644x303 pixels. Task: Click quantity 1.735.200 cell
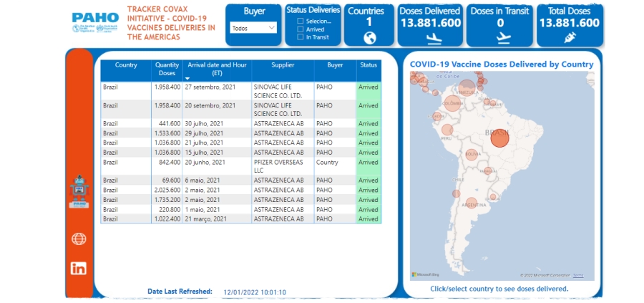167,200
